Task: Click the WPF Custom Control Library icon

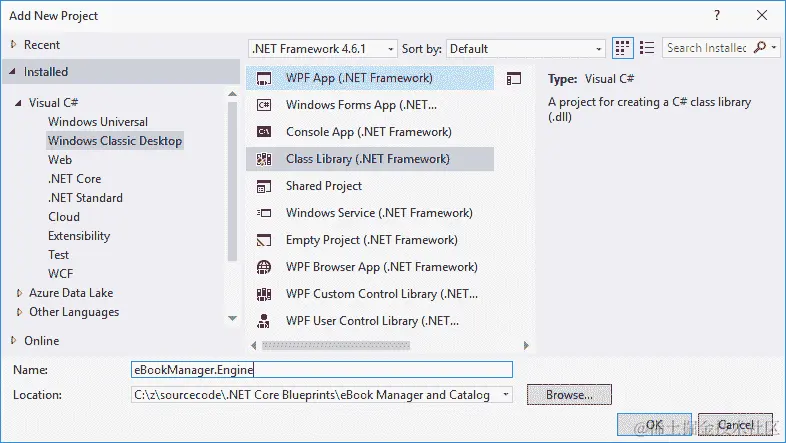Action: click(x=264, y=294)
